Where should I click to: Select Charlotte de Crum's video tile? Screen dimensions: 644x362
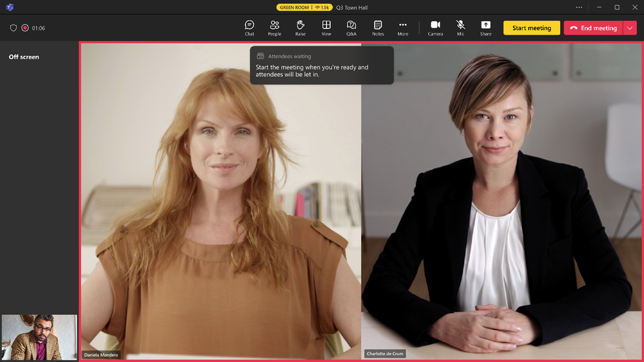point(502,201)
